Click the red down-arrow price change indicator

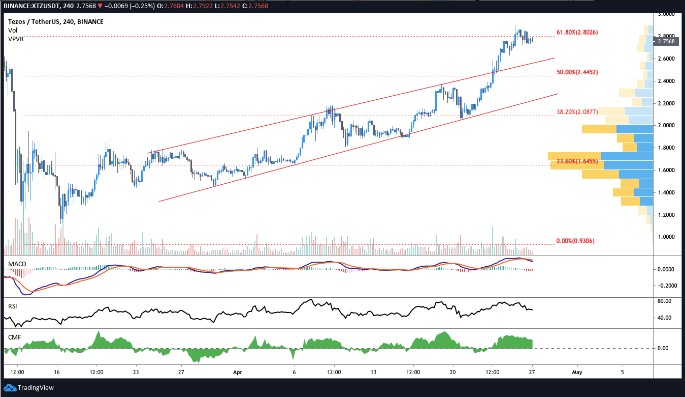101,6
